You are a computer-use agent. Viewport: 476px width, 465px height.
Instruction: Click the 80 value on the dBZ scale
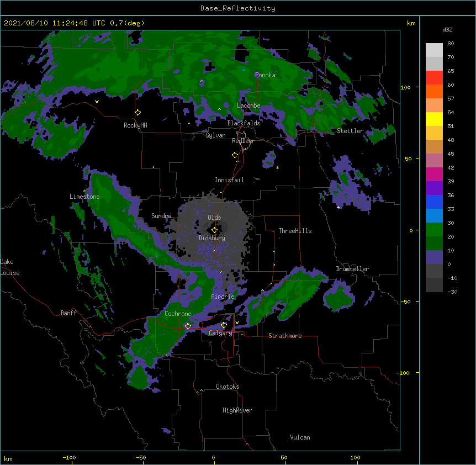click(451, 44)
